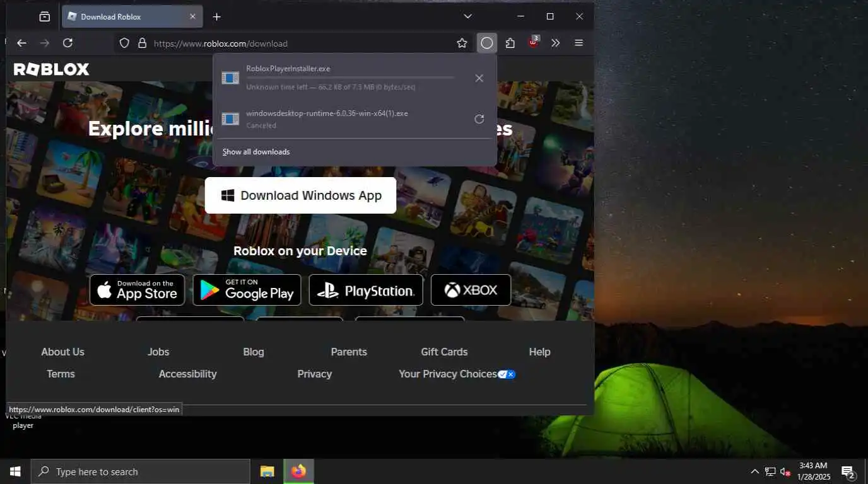The height and width of the screenshot is (484, 868).
Task: Click the taskbar search box
Action: [x=141, y=471]
